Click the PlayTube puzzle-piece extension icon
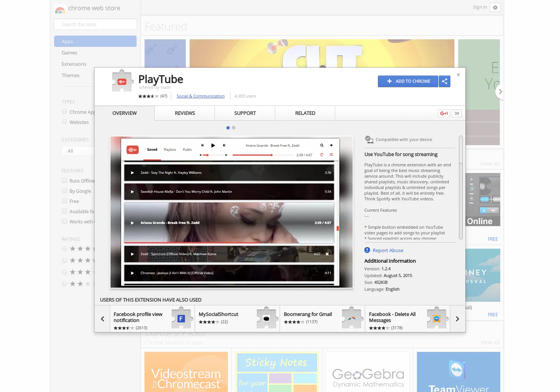The width and height of the screenshot is (560, 392). [123, 81]
